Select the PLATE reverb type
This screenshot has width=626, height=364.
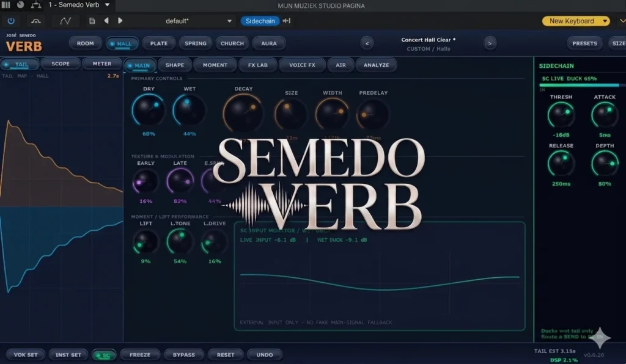(x=159, y=43)
